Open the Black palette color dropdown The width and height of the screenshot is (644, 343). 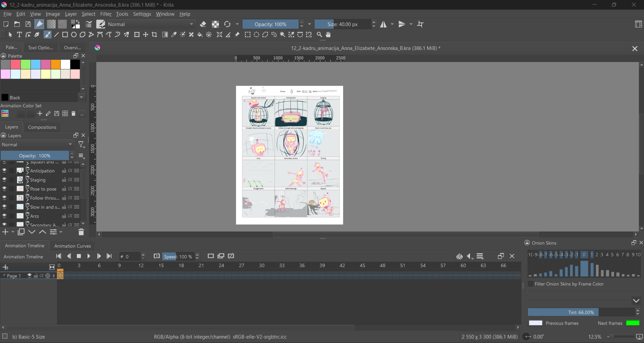(x=81, y=98)
